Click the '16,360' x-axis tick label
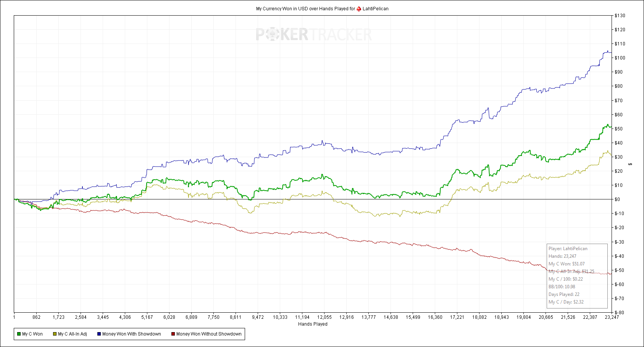 tap(435, 317)
